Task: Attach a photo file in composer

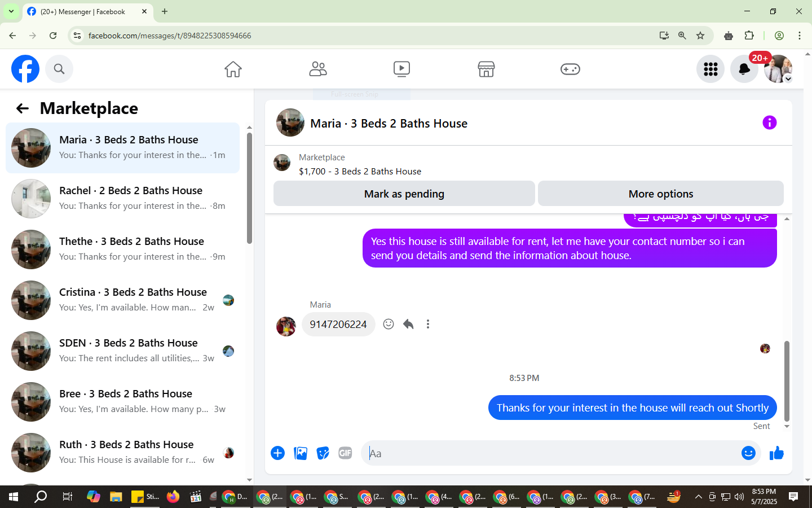Action: [301, 453]
